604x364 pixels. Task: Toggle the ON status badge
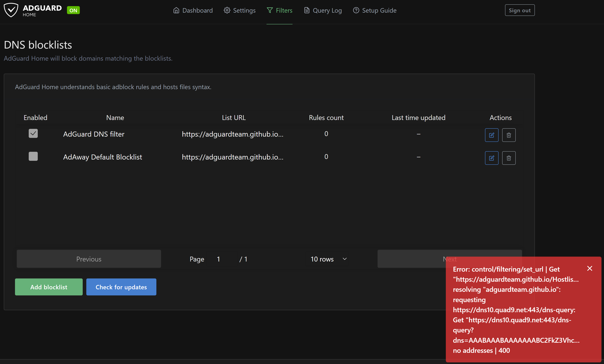click(x=73, y=10)
